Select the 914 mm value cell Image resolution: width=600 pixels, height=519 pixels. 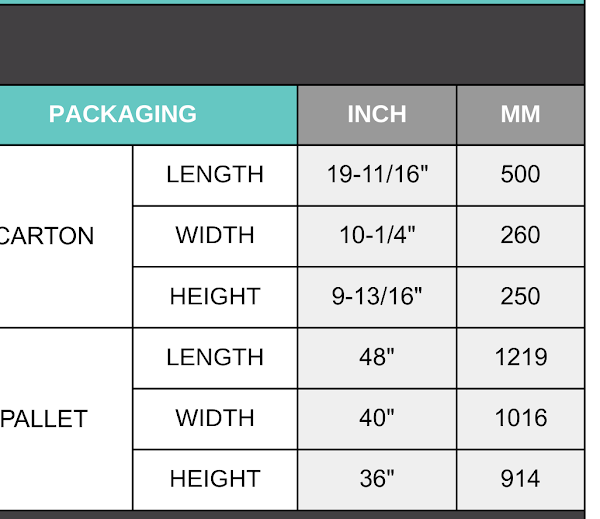click(x=520, y=480)
